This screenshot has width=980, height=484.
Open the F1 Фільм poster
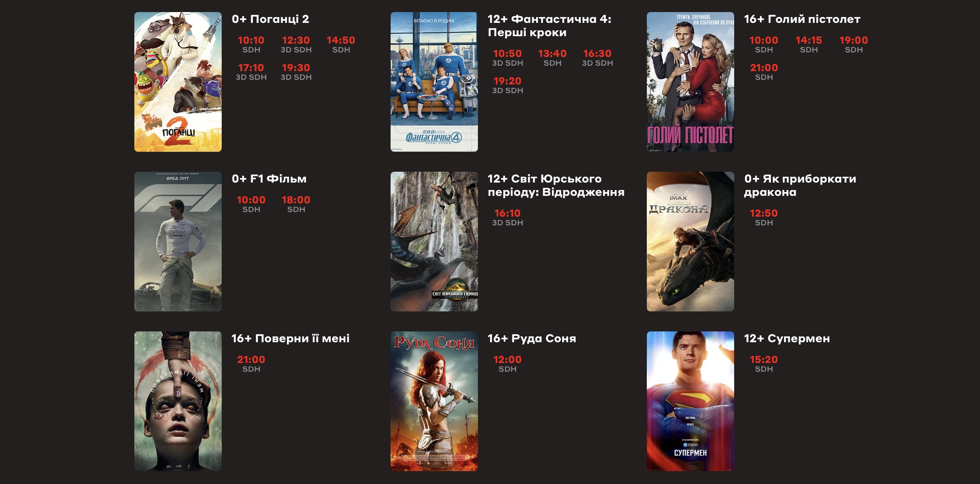(x=178, y=242)
